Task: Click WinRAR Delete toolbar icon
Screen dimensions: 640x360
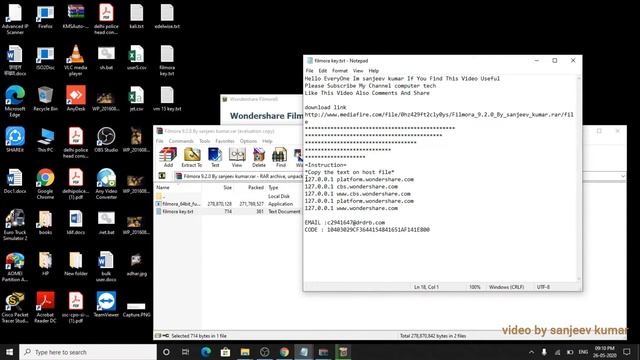Action: click(259, 157)
